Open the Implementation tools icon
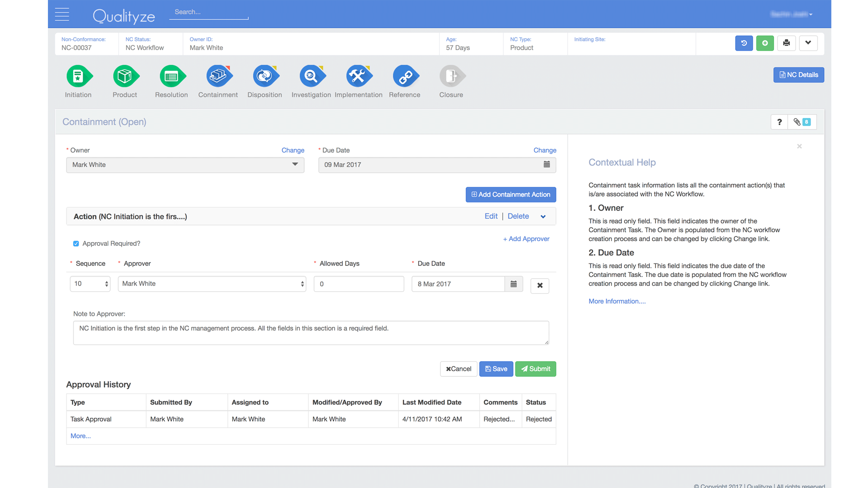This screenshot has height=488, width=868. click(x=359, y=76)
